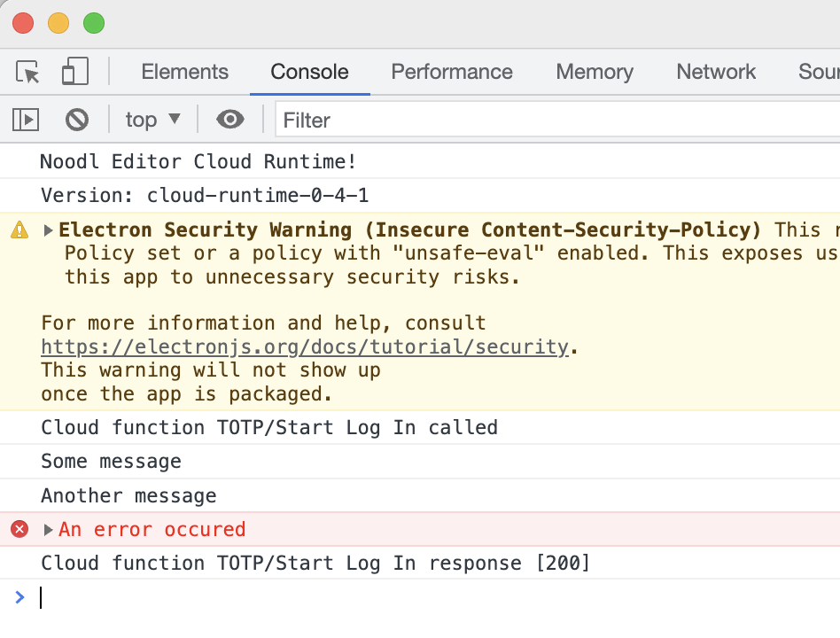Select the inspect element picker icon
This screenshot has width=840, height=638.
click(x=28, y=72)
